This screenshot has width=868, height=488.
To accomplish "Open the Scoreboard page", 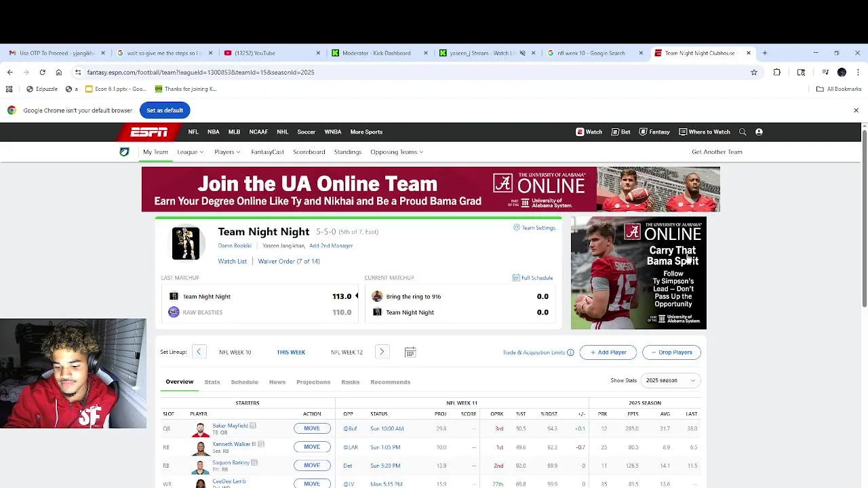I will pos(309,152).
